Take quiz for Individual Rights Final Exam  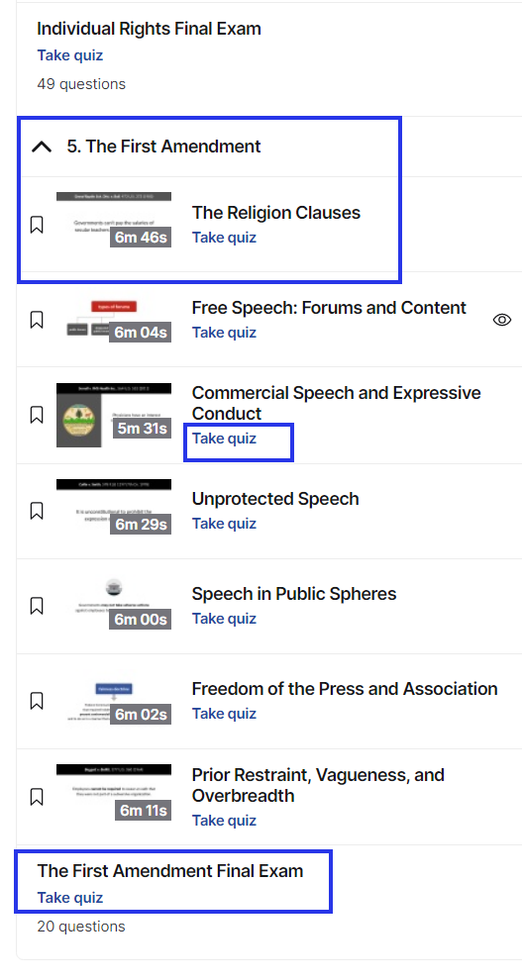(70, 55)
